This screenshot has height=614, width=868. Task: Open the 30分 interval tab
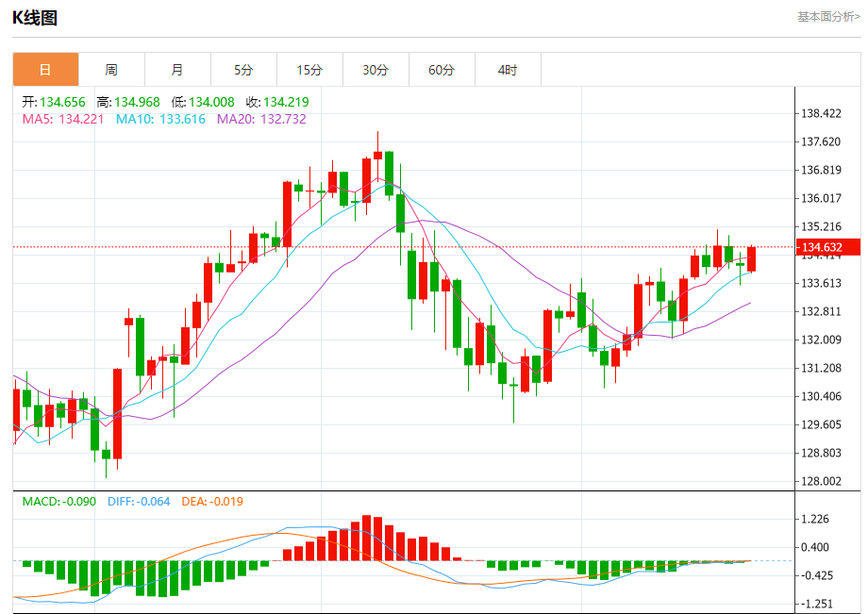point(376,70)
